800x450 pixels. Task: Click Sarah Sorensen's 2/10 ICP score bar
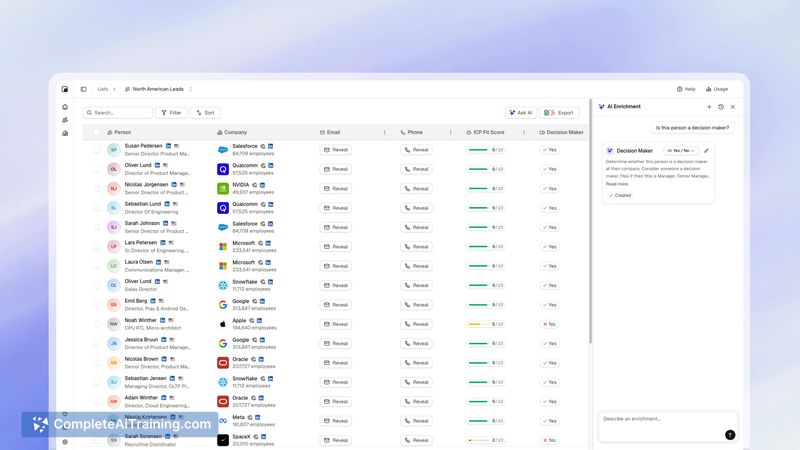click(x=485, y=440)
